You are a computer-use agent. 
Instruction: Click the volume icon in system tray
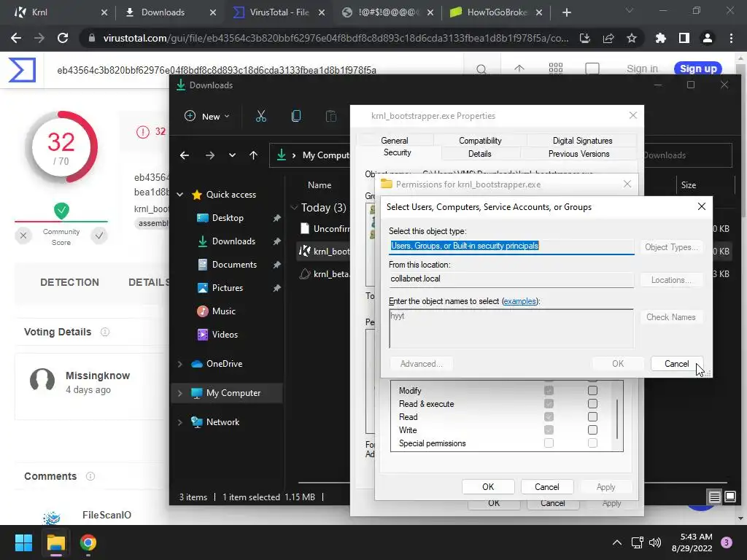point(655,542)
